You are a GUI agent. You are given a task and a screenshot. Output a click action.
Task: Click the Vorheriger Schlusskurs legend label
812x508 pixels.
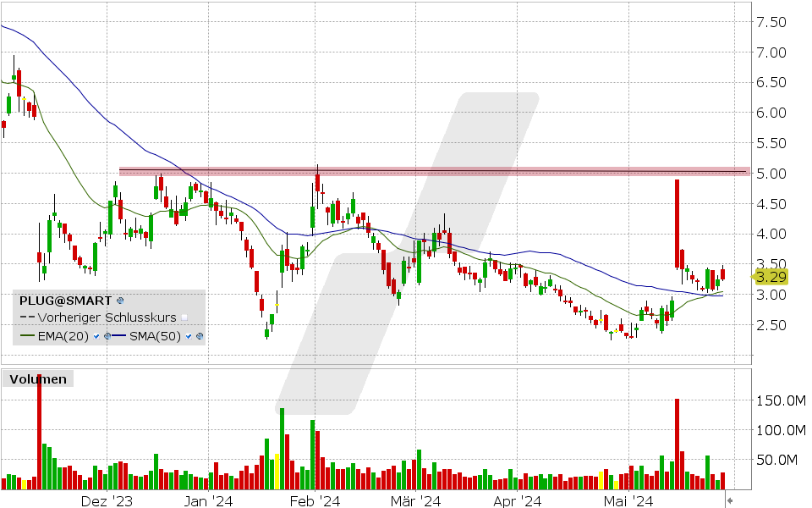click(x=107, y=317)
